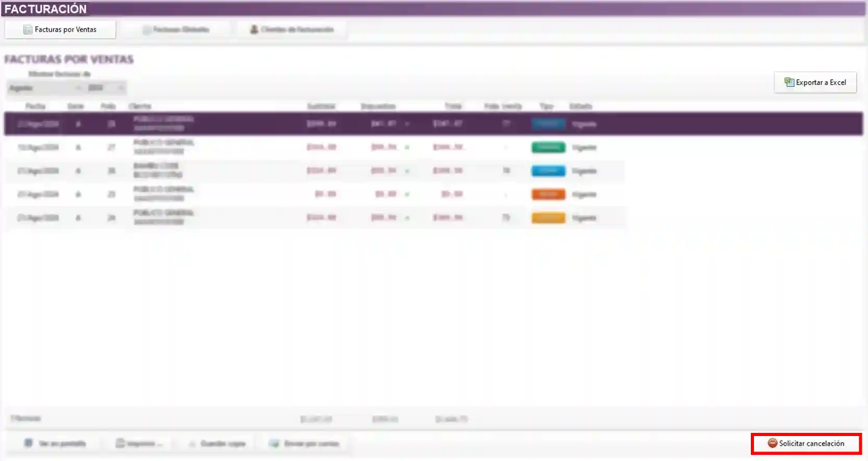Click the Fecha column header
This screenshot has height=461, width=868.
coord(35,106)
